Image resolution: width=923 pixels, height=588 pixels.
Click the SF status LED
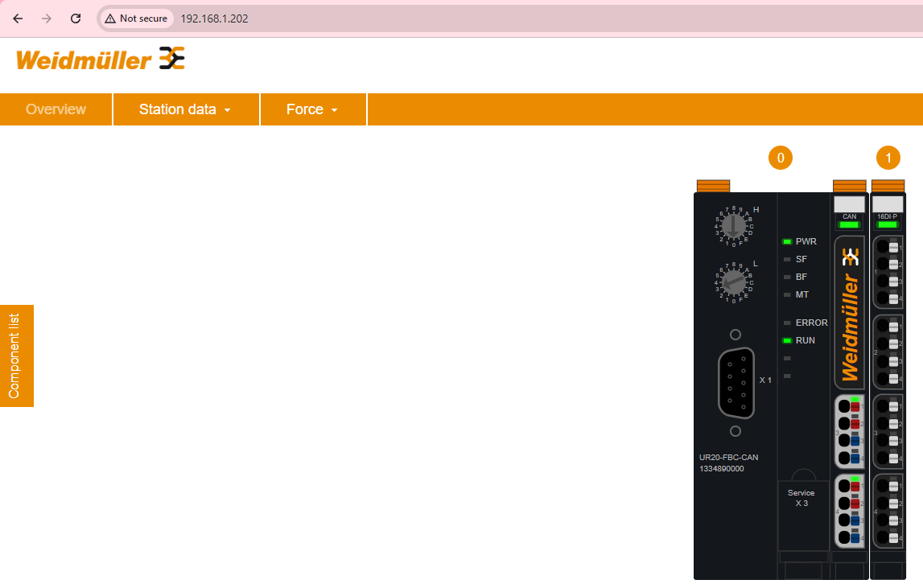(x=787, y=260)
